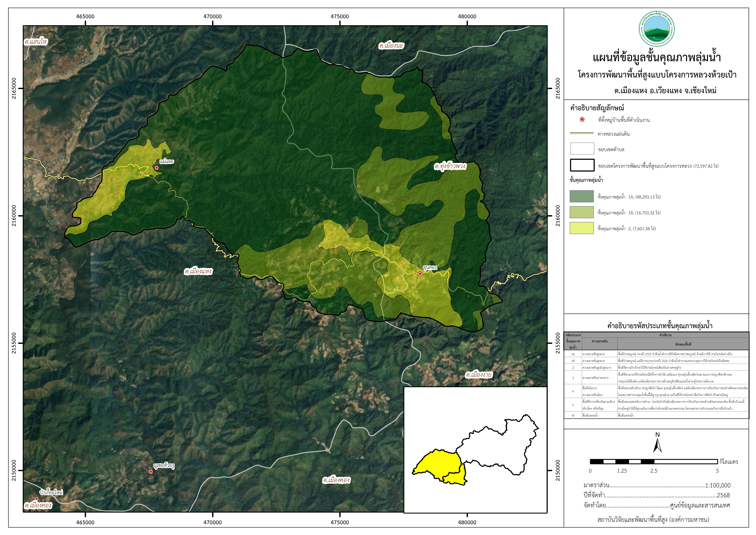The width and height of the screenshot is (756, 535).
Task: Click the 1B code cell in the table
Action: coord(573,361)
